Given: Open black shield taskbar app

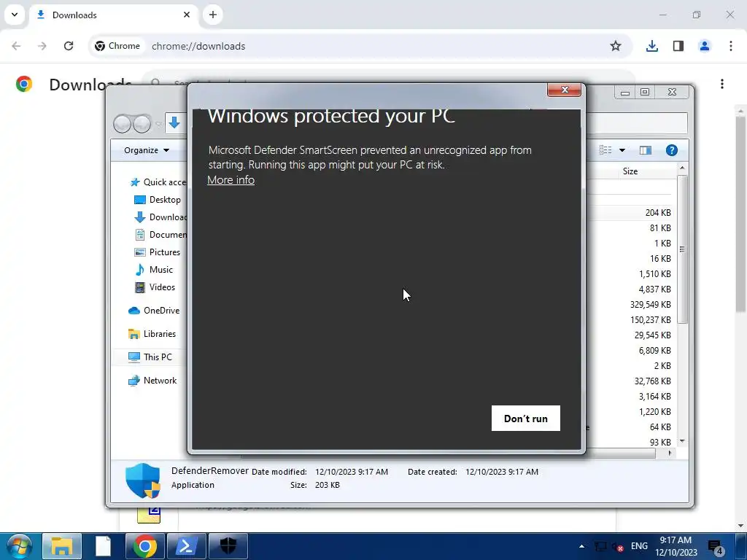Looking at the screenshot, I should (x=228, y=546).
